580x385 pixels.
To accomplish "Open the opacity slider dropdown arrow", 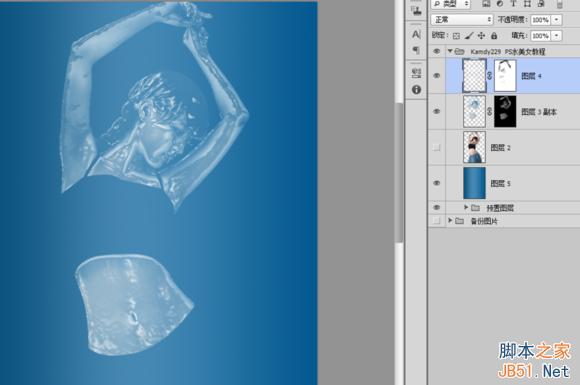I will click(x=557, y=20).
